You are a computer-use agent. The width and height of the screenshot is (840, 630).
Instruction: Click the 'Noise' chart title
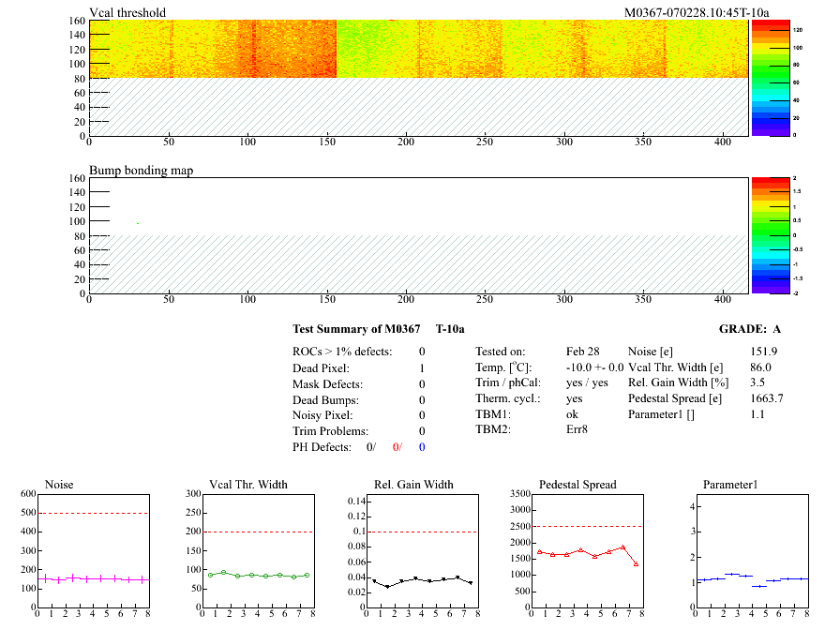[x=59, y=485]
